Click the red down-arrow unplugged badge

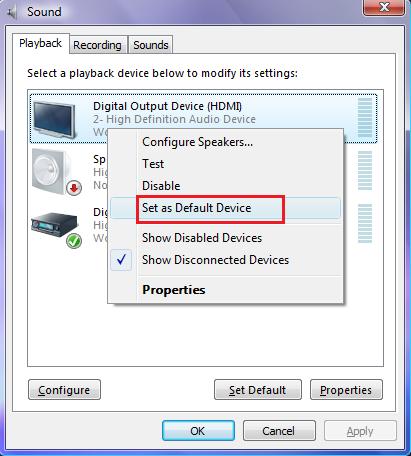(x=74, y=188)
